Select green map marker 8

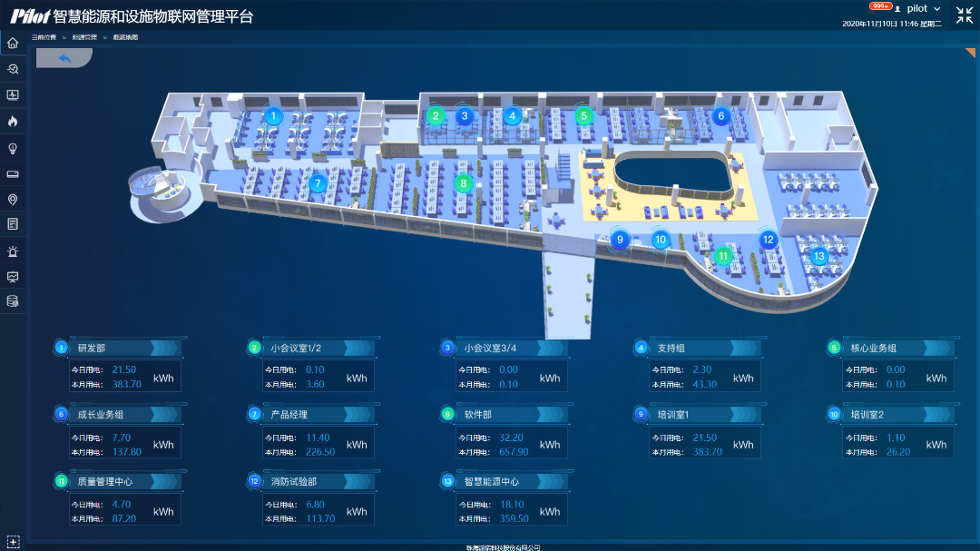pos(463,183)
